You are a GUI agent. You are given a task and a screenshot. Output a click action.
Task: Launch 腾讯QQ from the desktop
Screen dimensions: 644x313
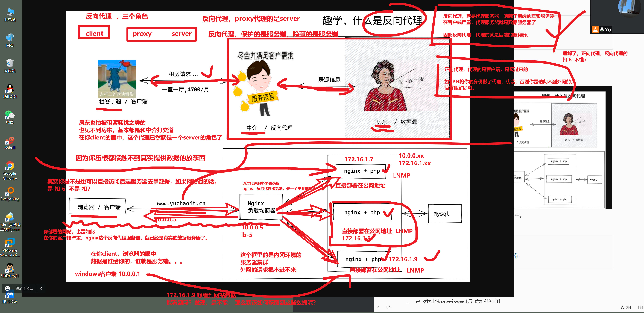pyautogui.click(x=10, y=91)
